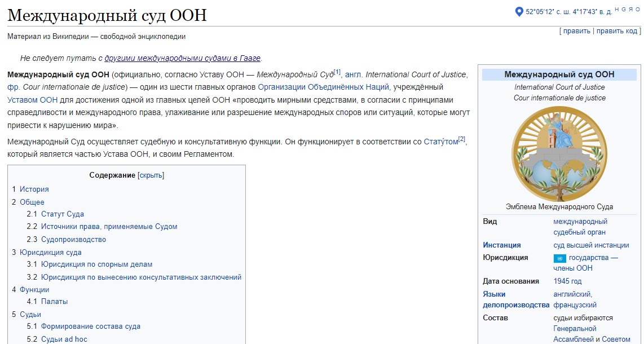Click the G map-service letter link

click(624, 10)
